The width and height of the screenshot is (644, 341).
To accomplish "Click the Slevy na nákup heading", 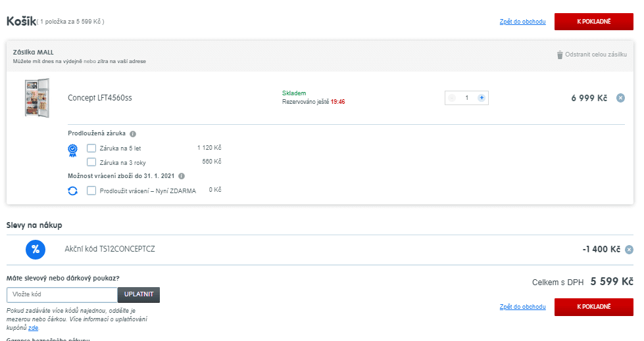I will 34,225.
